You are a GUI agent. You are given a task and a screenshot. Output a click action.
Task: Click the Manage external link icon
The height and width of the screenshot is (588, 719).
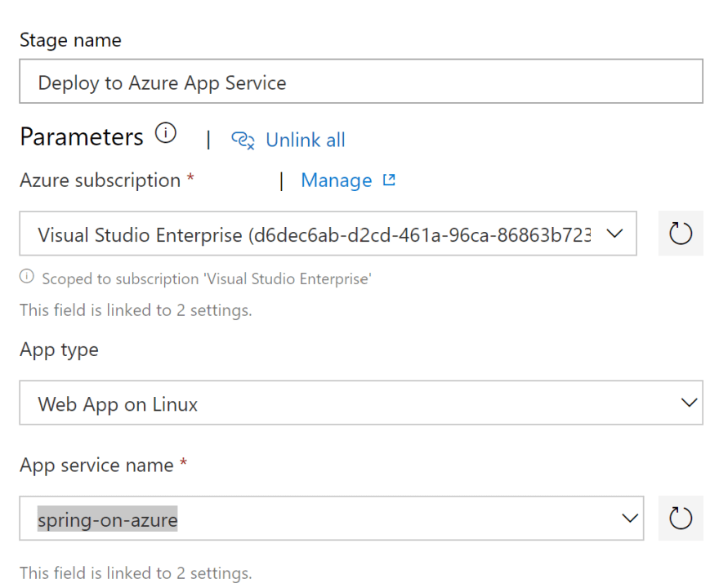389,180
